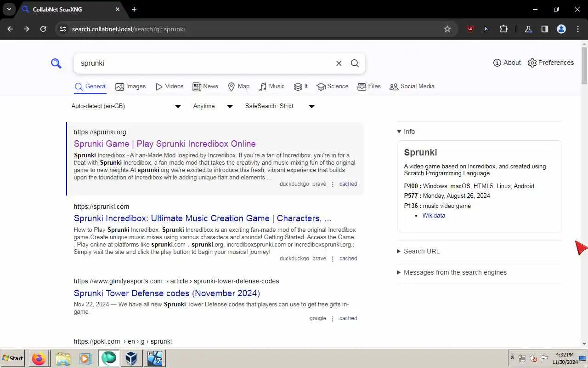Screen dimensions: 588x368
Task: Open Windows Media Player from taskbar
Action: pos(85,358)
